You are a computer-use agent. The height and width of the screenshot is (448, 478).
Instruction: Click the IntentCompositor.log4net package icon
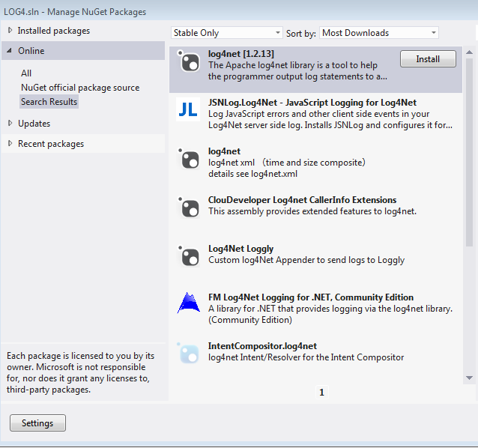click(188, 353)
